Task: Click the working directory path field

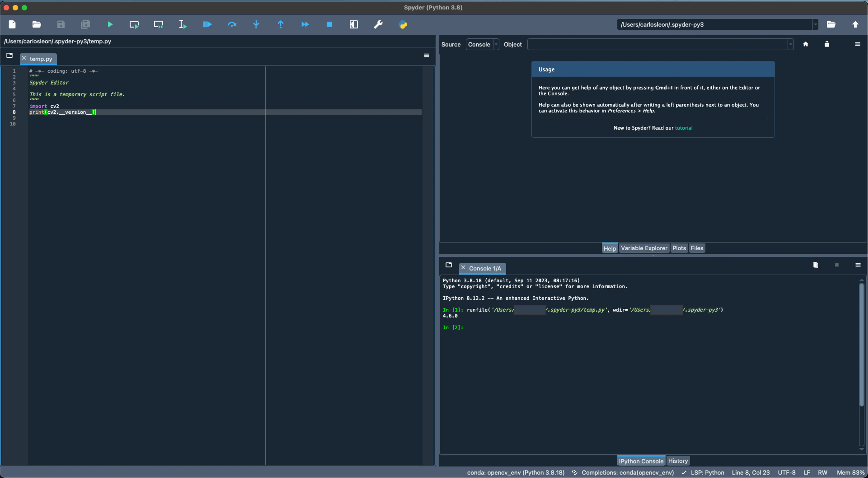Action: point(715,24)
